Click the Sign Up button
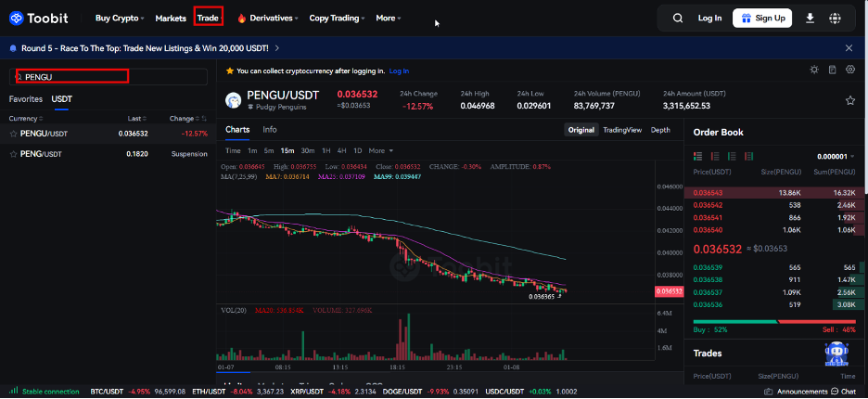The width and height of the screenshot is (868, 399). pos(762,19)
